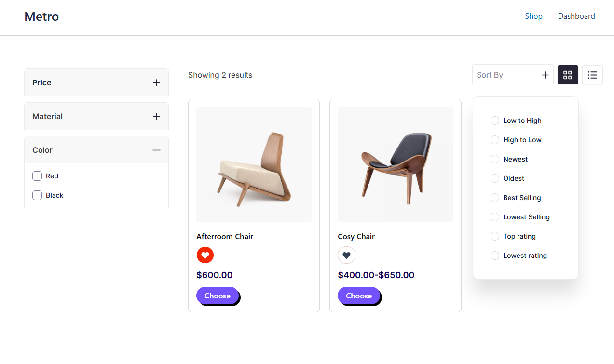Open the Sort By dropdown
The height and width of the screenshot is (364, 614).
tap(512, 75)
